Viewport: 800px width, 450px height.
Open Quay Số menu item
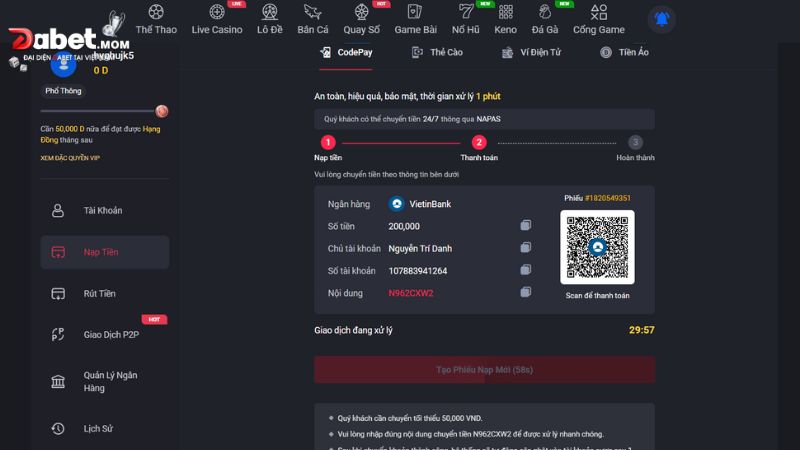tap(361, 19)
